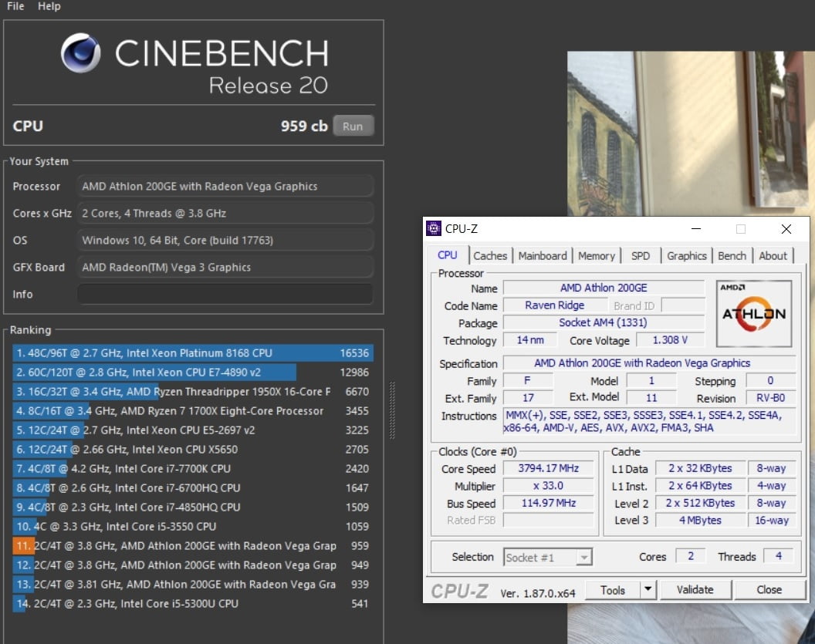Show the About tab
Screen dimensions: 815x644
click(773, 256)
